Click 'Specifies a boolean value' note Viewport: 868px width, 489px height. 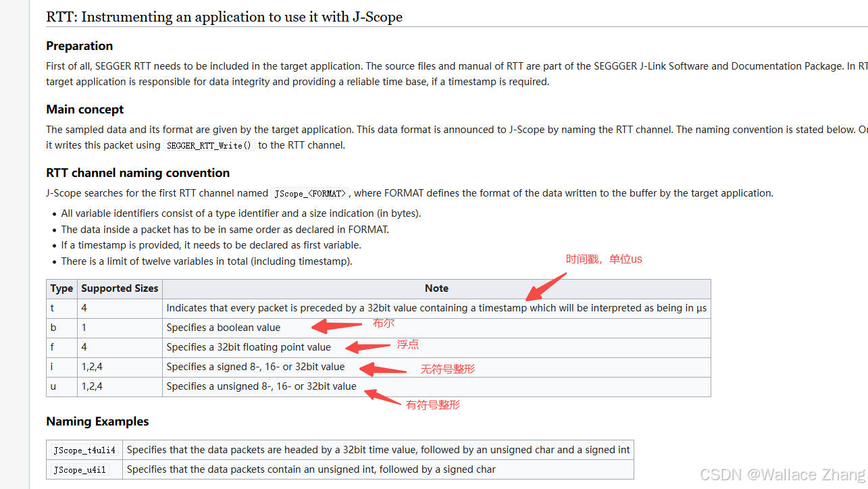224,328
